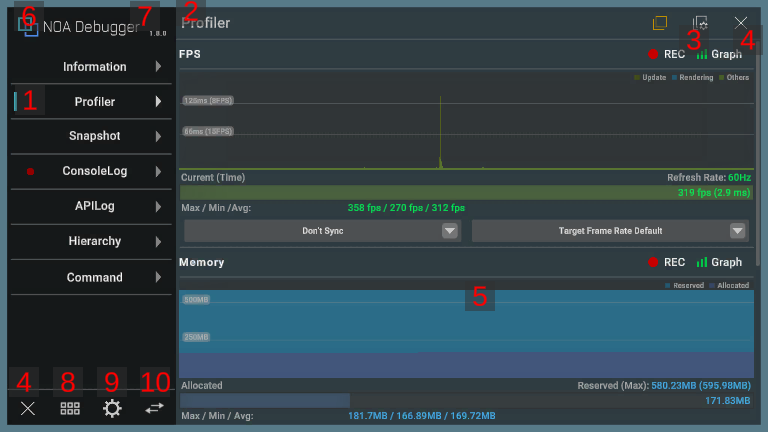Open the Target Frame Rate Default dropdown
The height and width of the screenshot is (432, 768).
(610, 231)
